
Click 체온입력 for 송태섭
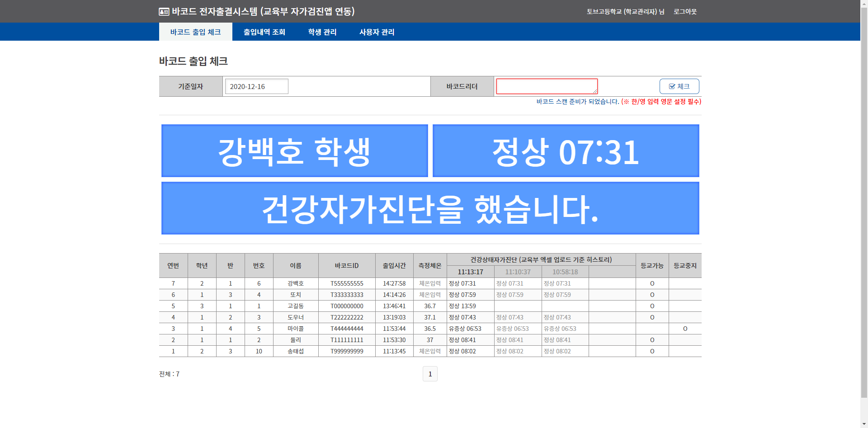429,351
